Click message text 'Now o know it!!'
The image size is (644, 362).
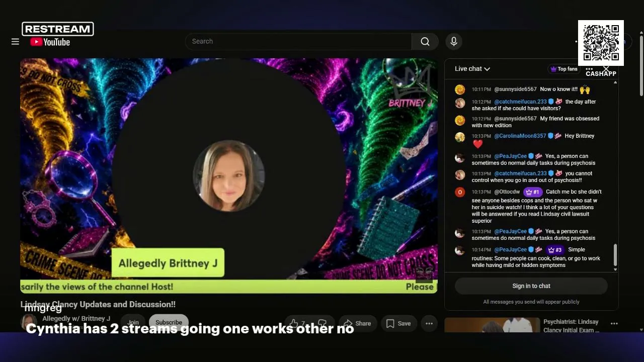coord(558,89)
